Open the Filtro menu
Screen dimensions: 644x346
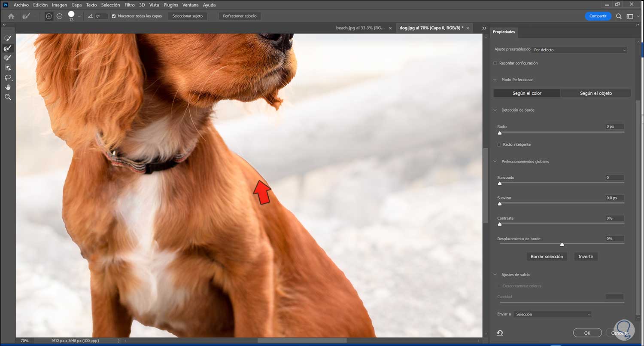129,5
